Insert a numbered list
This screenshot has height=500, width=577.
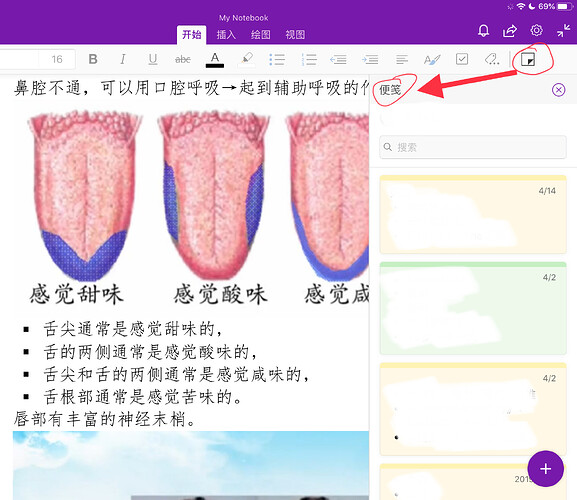click(309, 59)
